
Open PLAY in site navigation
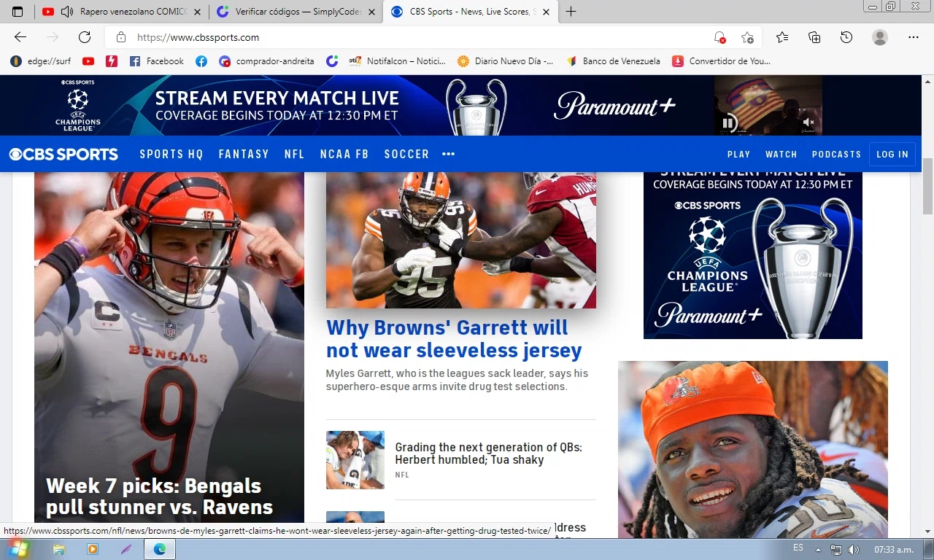(x=738, y=155)
